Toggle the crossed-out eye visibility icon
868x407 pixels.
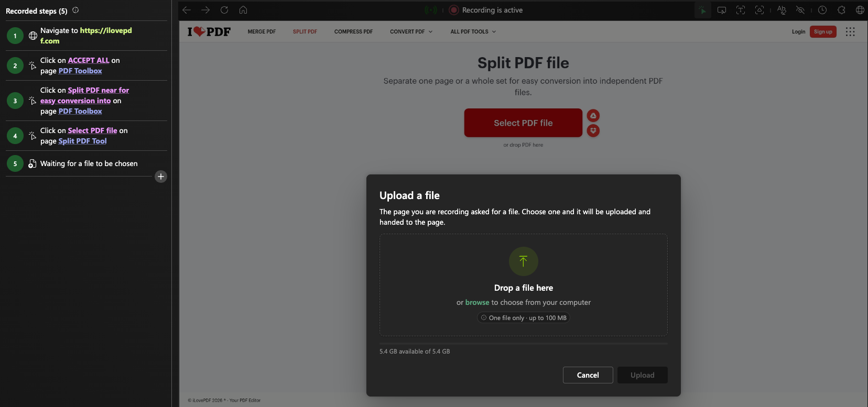(x=800, y=10)
